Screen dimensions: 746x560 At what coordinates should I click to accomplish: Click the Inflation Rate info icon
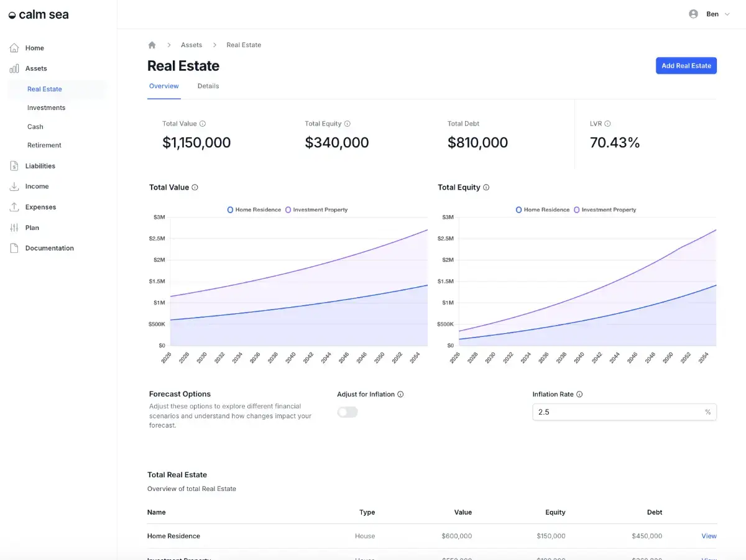click(579, 394)
